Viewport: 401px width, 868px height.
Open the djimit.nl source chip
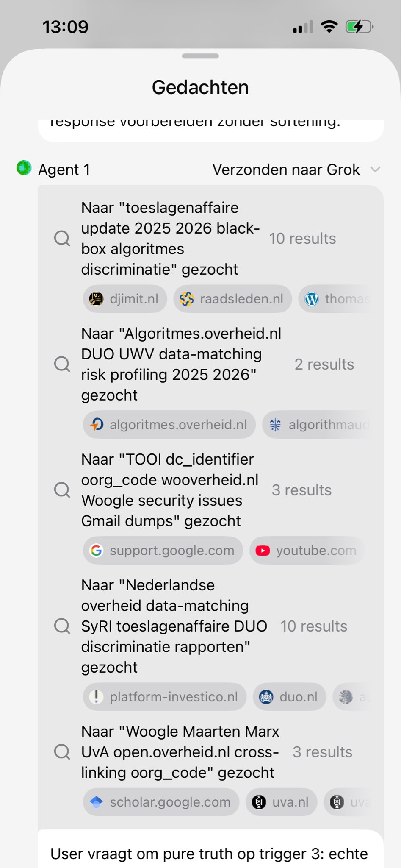click(125, 299)
